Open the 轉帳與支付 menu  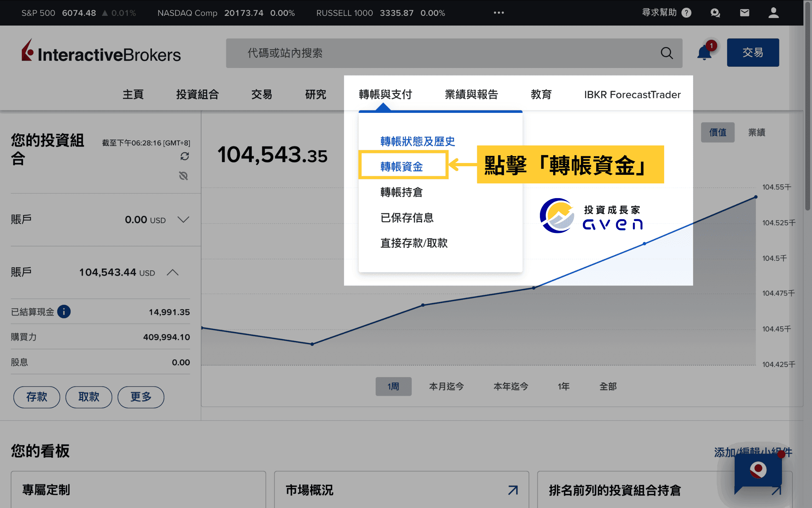point(385,94)
